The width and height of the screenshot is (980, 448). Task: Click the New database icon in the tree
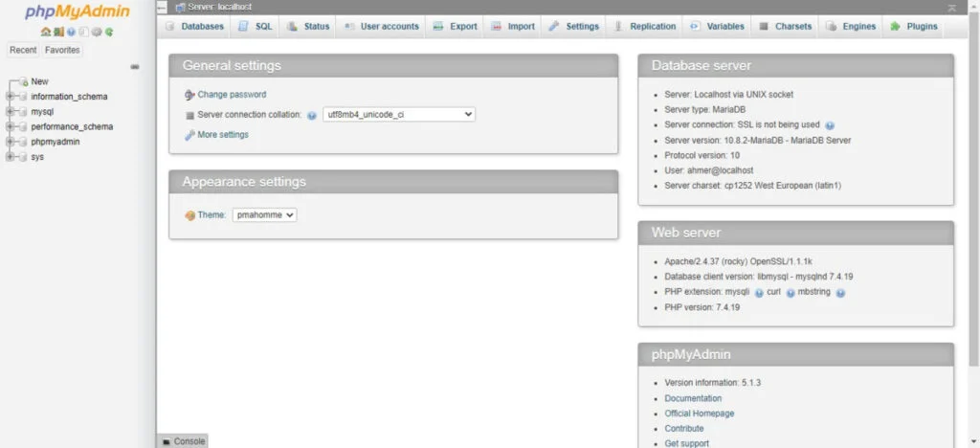[x=24, y=82]
